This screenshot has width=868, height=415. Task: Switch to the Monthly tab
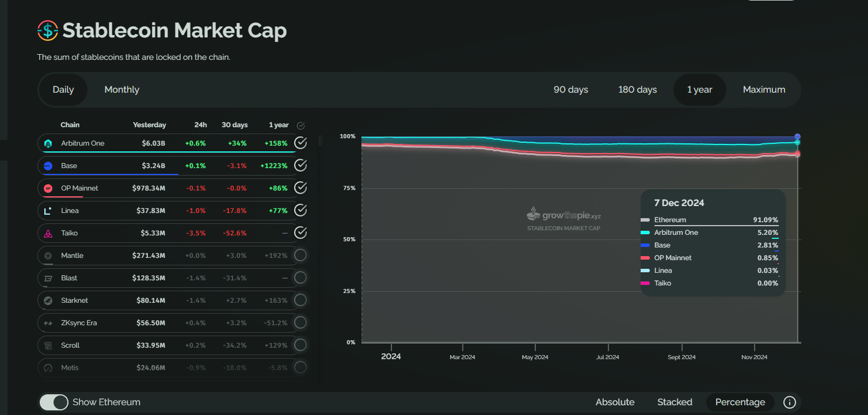121,90
